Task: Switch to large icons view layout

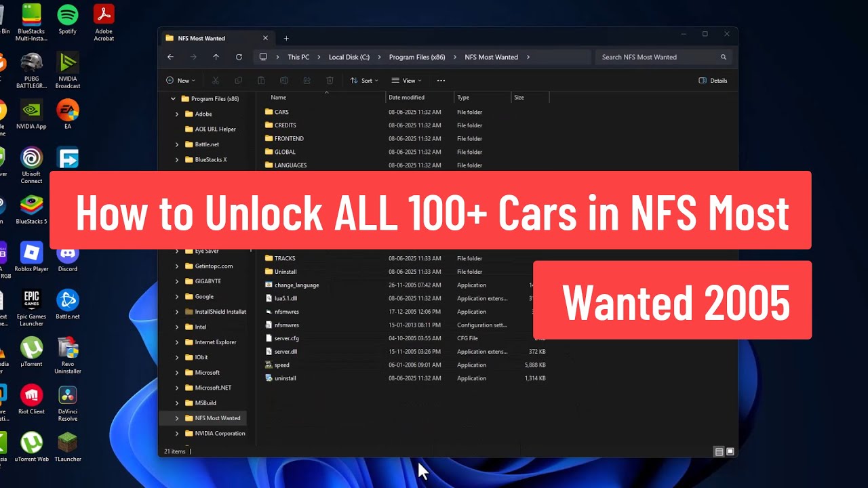Action: tap(730, 451)
